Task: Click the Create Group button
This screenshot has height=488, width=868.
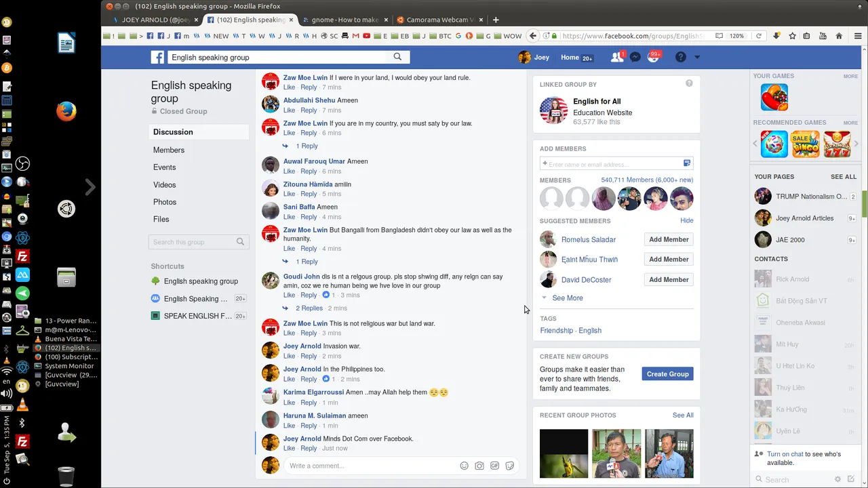Action: point(668,374)
